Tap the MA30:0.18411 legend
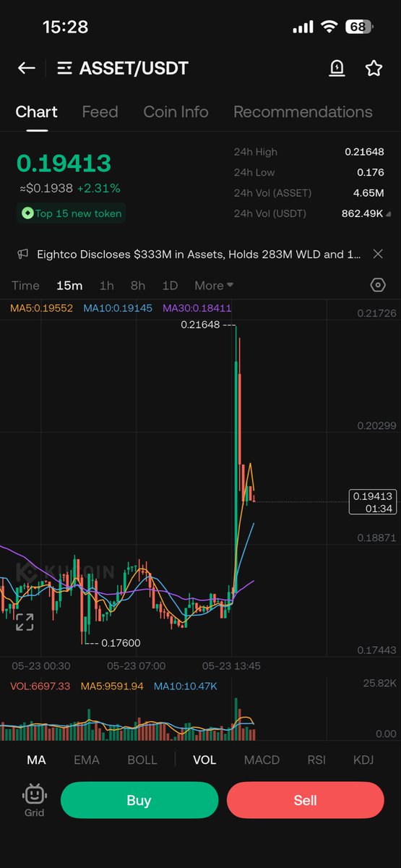The image size is (401, 868). click(x=197, y=308)
